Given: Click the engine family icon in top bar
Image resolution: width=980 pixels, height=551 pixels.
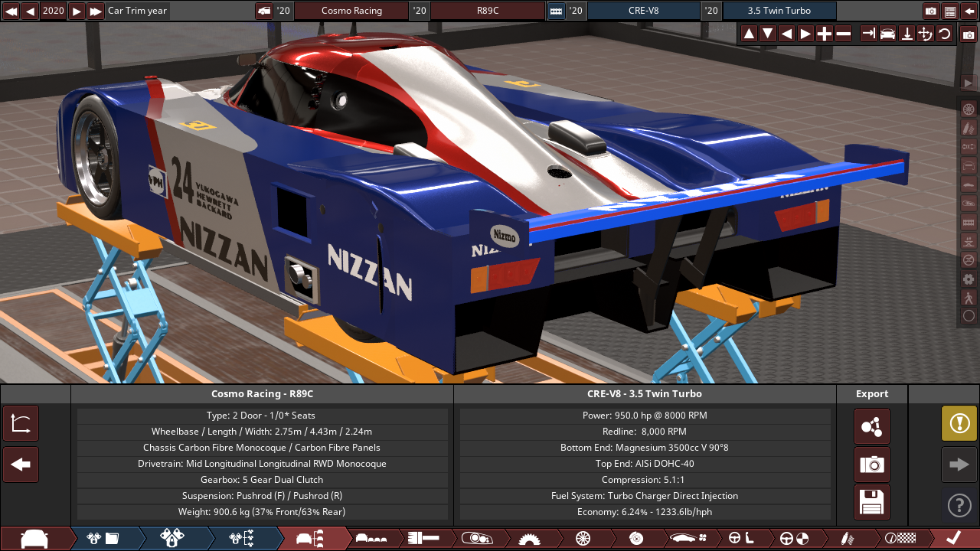Looking at the screenshot, I should click(x=556, y=11).
